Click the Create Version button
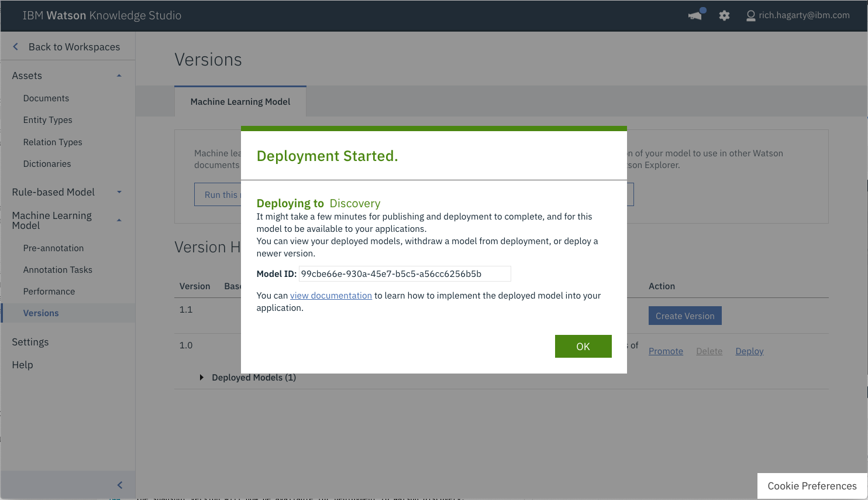Screen dimensions: 868x500 coord(685,316)
